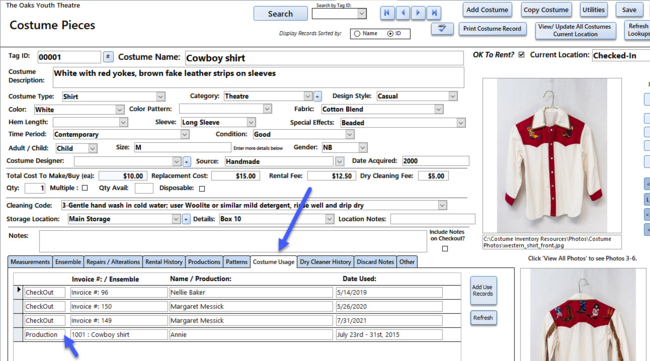Viewport: 650px width, 361px height.
Task: Click the back photo of cowboy shirt
Action: [583, 315]
